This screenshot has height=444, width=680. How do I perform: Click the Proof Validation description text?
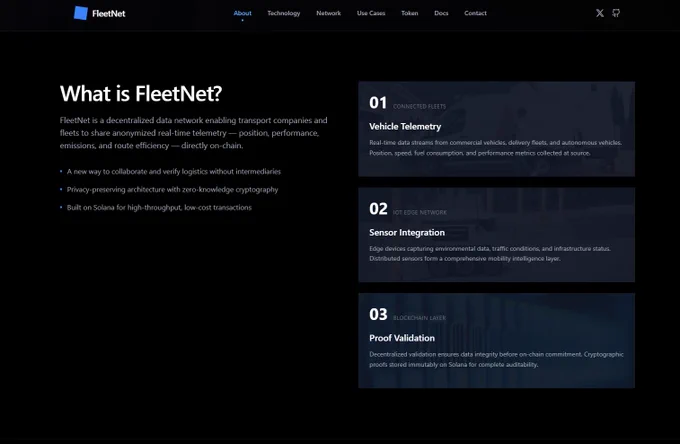(x=496, y=359)
